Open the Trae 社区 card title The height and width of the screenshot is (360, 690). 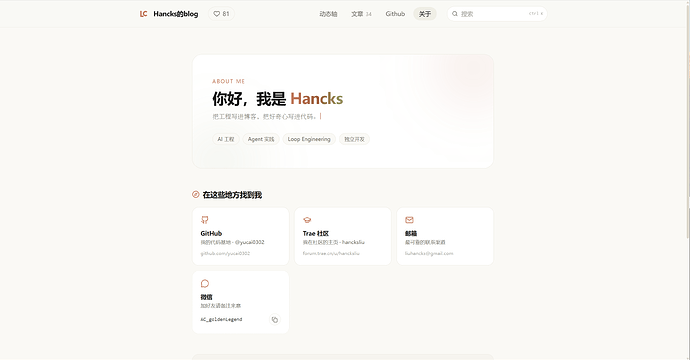pos(316,233)
